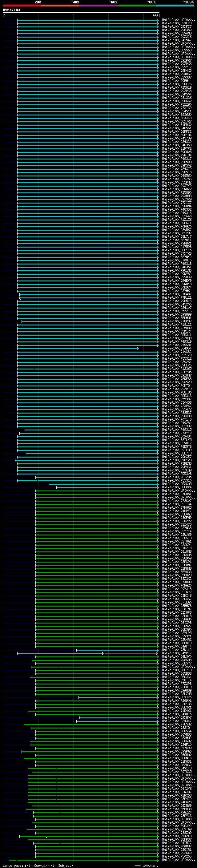
Task: Select the UniRef100_C4L3V0 label
Action: pos(176,657)
